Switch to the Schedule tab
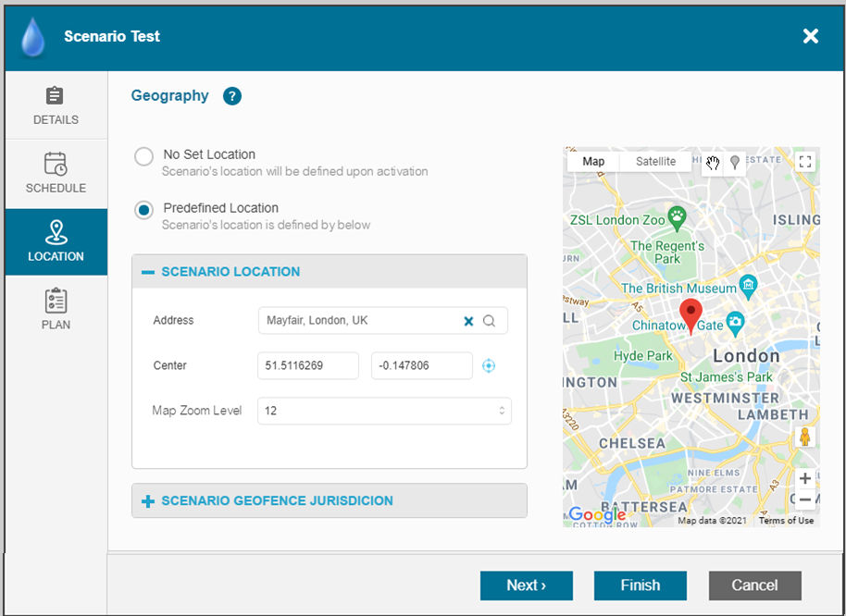Viewport: 846px width, 616px height. pyautogui.click(x=56, y=174)
